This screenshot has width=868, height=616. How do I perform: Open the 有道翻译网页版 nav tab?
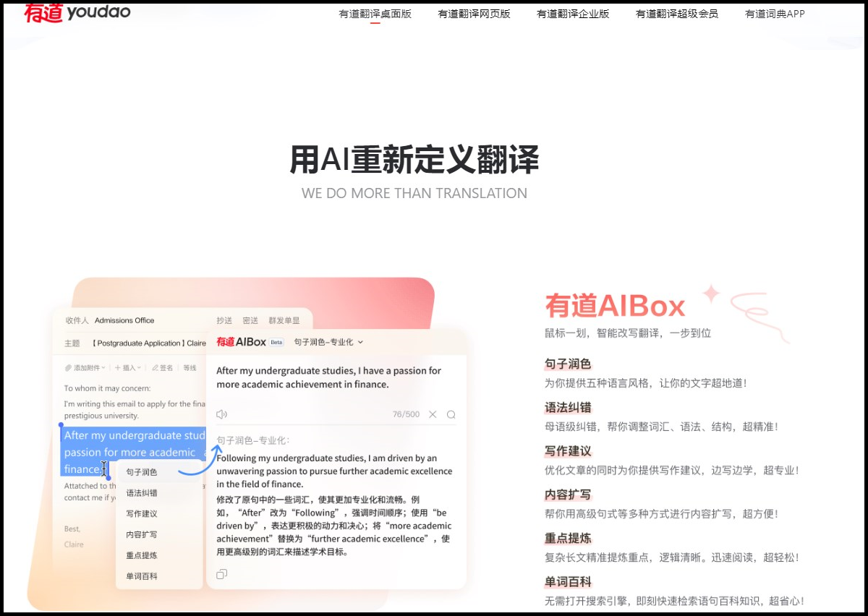click(474, 14)
